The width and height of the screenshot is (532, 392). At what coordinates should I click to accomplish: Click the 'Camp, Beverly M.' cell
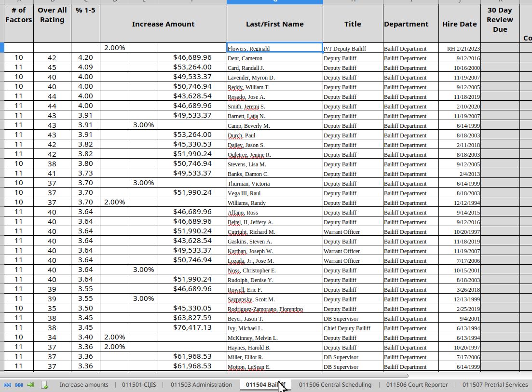click(x=274, y=125)
